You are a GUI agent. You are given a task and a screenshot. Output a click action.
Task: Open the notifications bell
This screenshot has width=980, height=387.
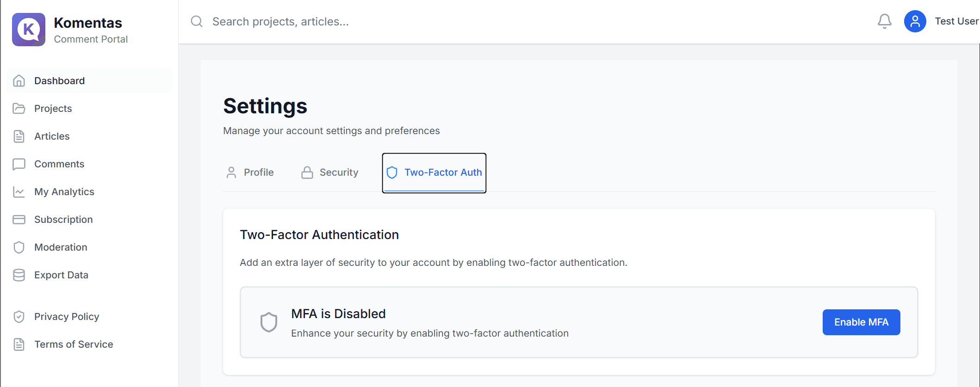pos(884,21)
